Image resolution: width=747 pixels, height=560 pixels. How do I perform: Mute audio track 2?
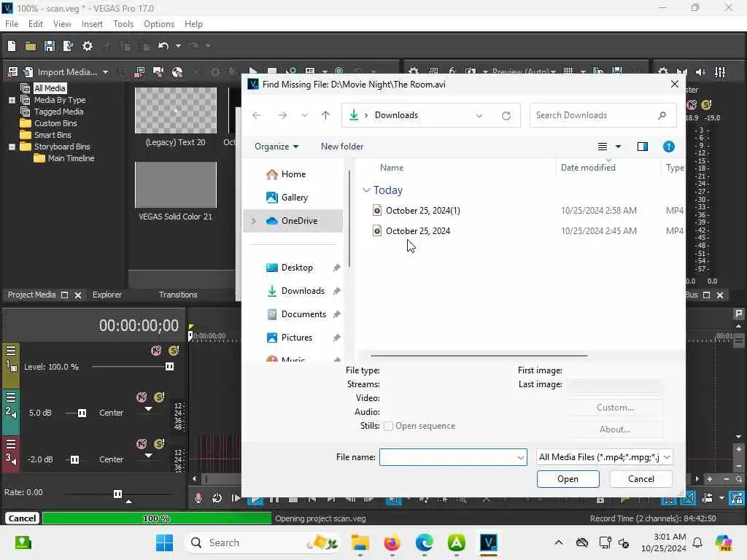[x=142, y=397]
